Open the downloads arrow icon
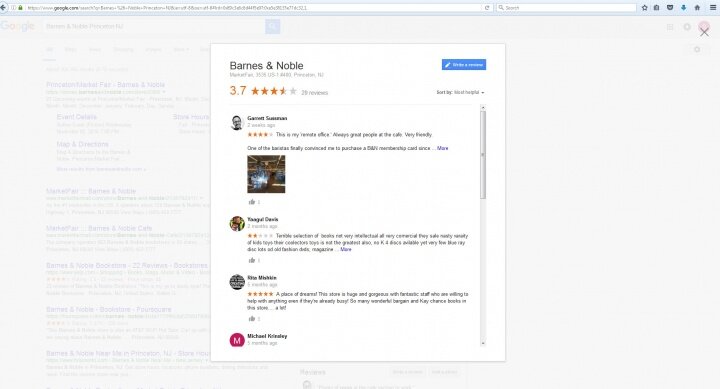Image resolution: width=720 pixels, height=389 pixels. coord(683,8)
